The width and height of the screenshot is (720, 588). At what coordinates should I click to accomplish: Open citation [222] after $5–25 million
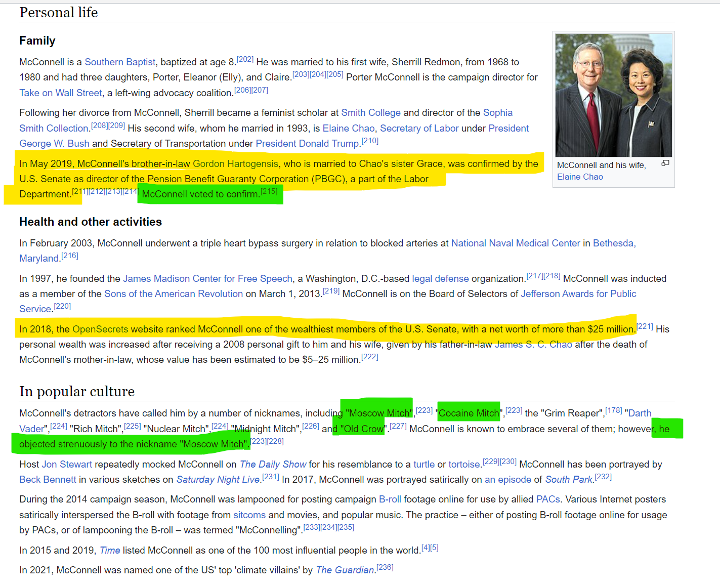tap(370, 357)
